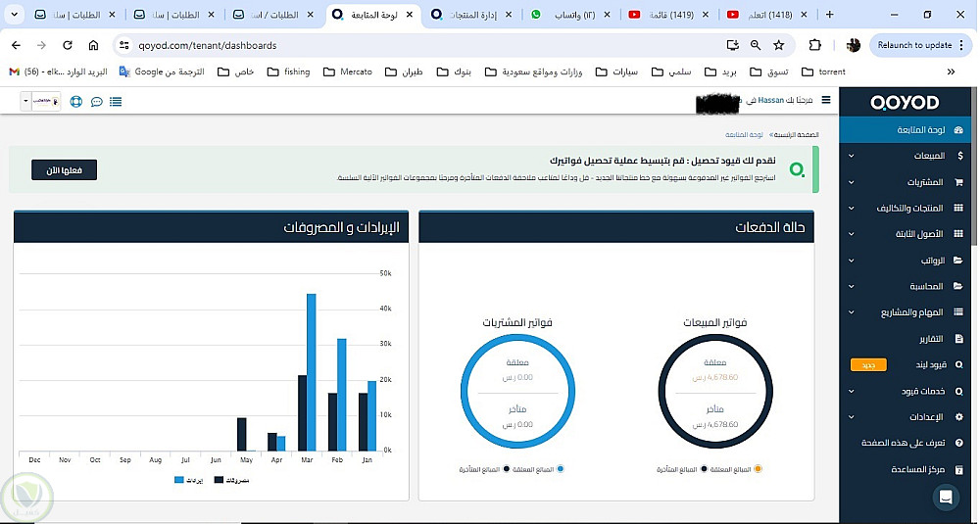Toggle مصروفات dark legend swatch in chart
980x524 pixels.
pos(219,480)
